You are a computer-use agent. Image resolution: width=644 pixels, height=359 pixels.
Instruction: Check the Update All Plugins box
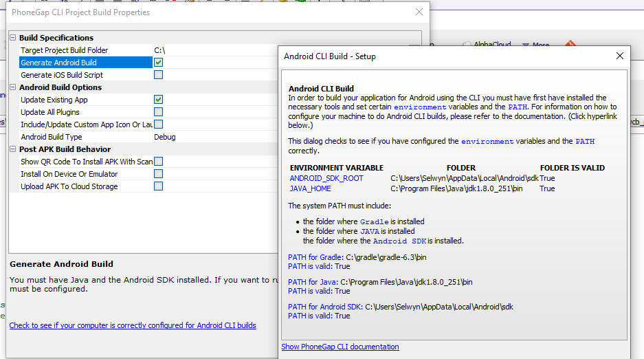click(158, 111)
